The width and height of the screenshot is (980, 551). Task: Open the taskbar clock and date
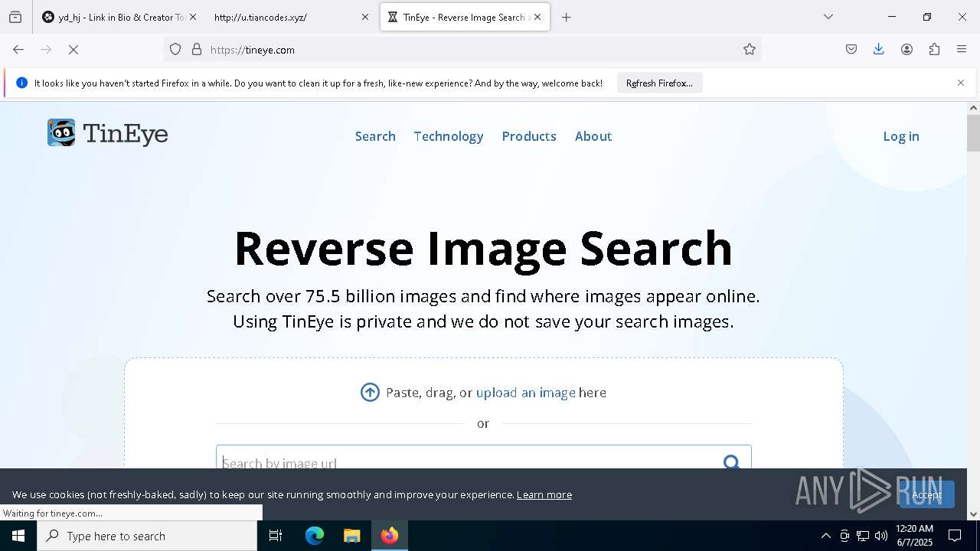[914, 536]
